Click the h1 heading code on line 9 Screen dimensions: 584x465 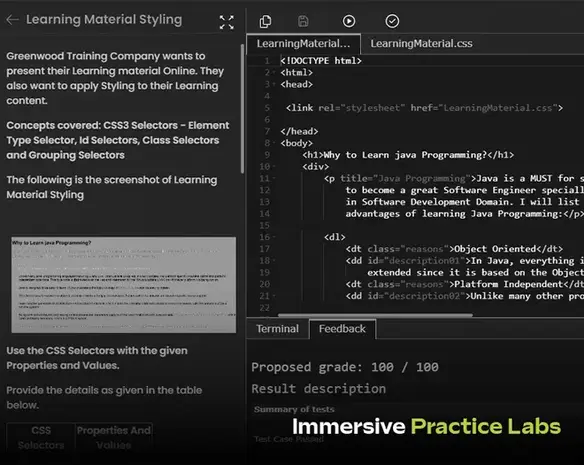click(408, 155)
